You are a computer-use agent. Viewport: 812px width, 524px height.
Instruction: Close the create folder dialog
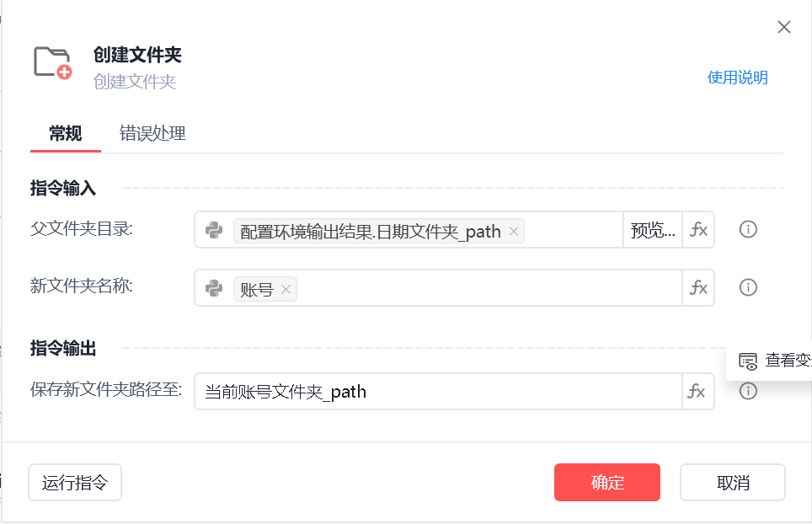pos(784,27)
